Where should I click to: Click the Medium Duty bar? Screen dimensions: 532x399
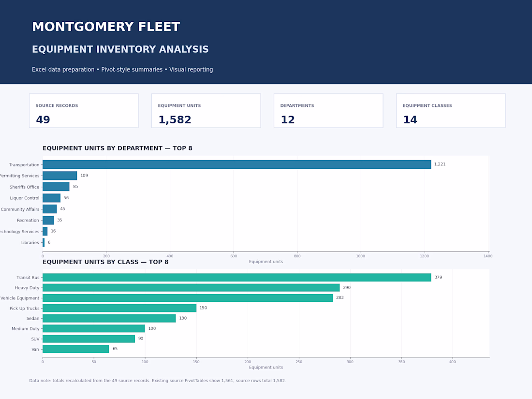click(94, 328)
